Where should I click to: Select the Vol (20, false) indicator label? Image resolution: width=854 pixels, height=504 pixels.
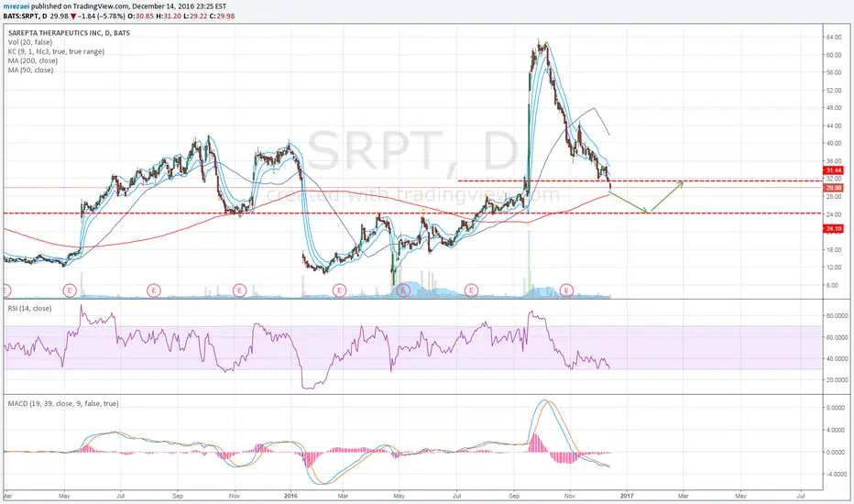(30, 42)
